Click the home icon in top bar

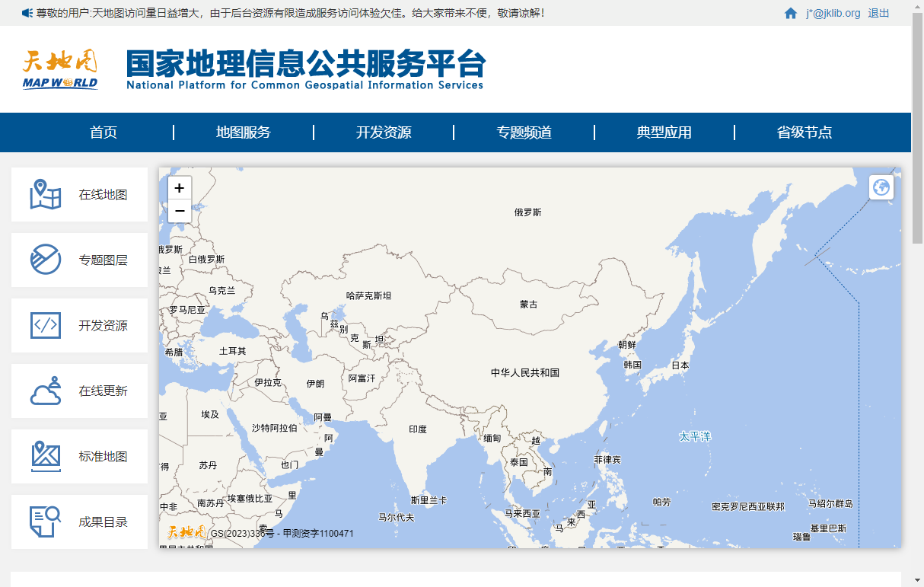click(x=791, y=13)
